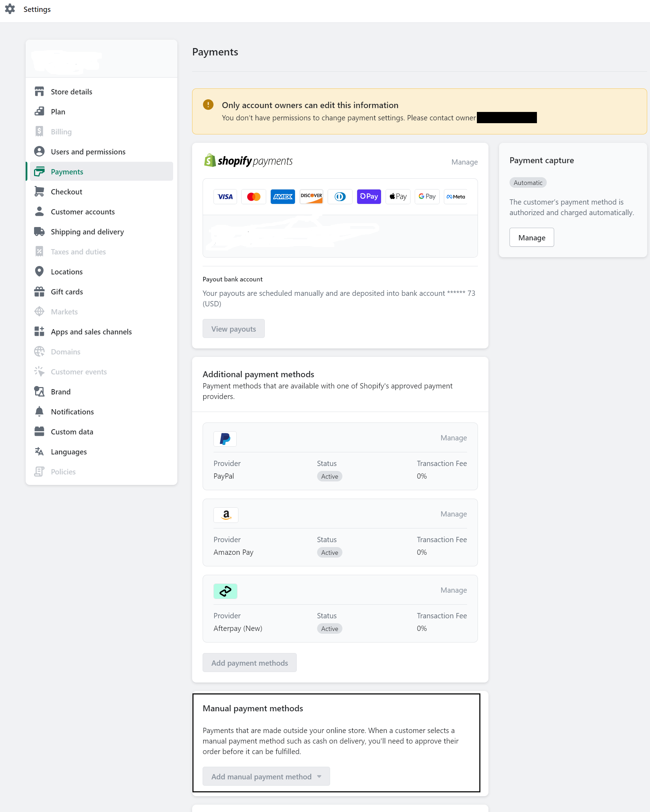Select the Payments icon in the sidebar
650x812 pixels.
pos(40,171)
